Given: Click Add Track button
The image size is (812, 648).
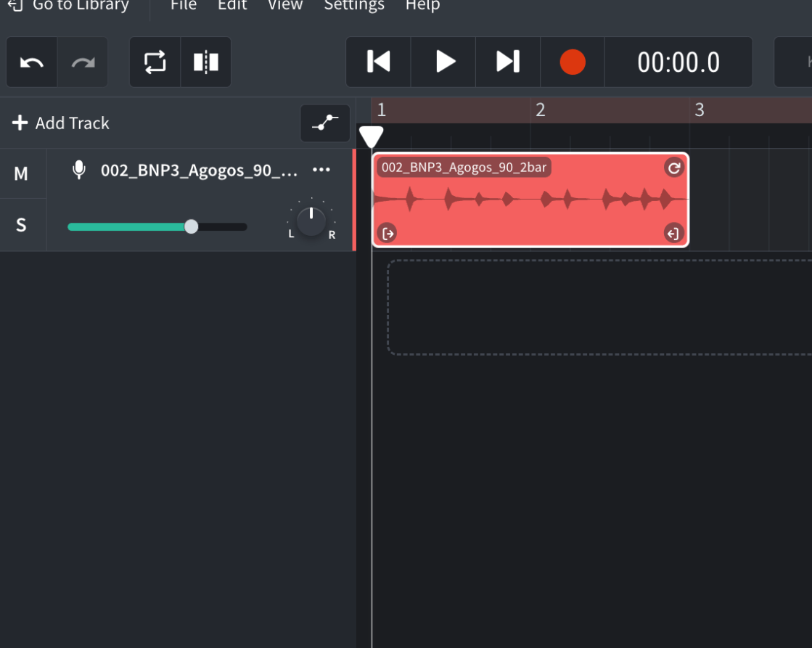Looking at the screenshot, I should click(61, 123).
